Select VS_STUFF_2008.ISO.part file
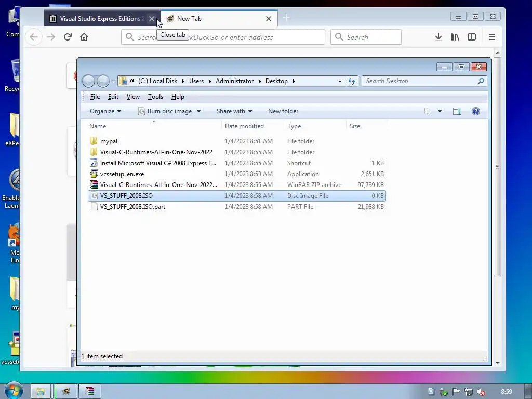The image size is (532, 399). [x=236, y=207]
